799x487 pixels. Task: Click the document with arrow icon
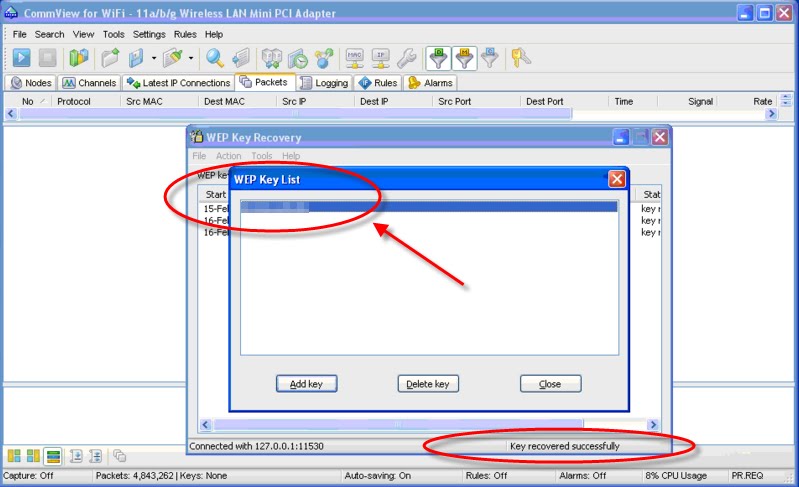242,58
